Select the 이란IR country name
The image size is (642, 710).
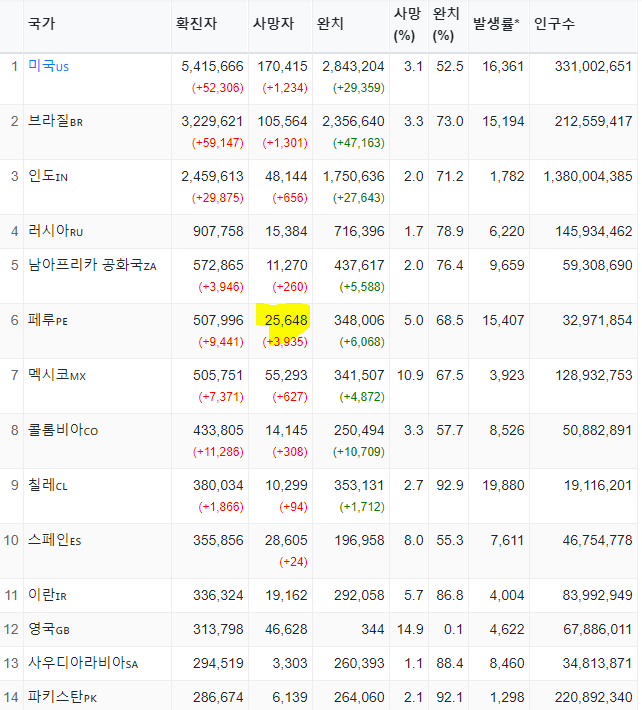point(47,595)
